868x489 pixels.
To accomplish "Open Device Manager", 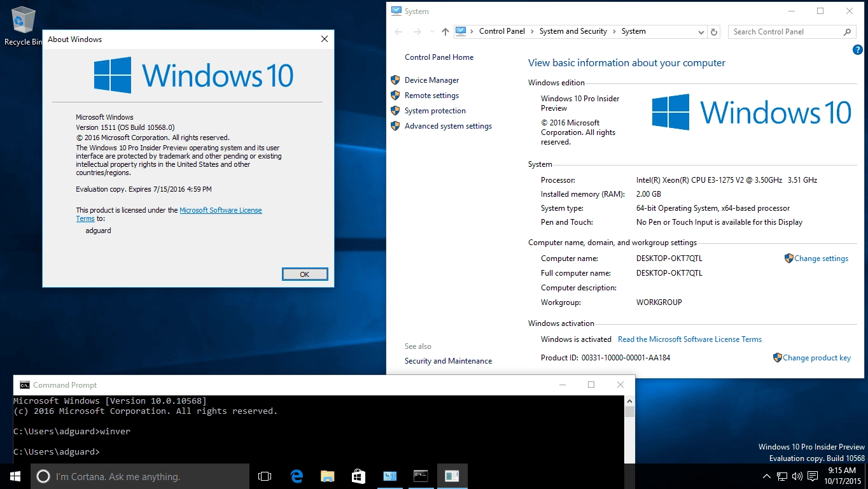I will (x=431, y=80).
